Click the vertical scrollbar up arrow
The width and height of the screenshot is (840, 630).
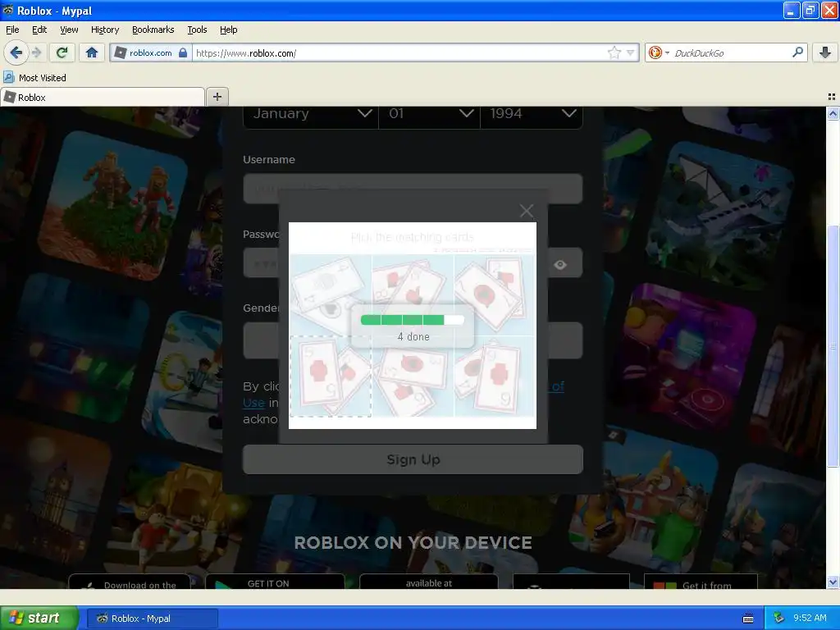(x=833, y=113)
